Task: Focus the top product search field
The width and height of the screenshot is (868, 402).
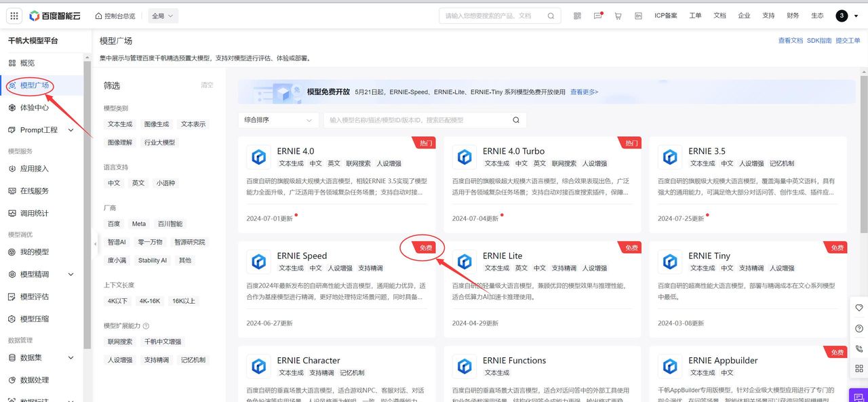Action: [500, 16]
